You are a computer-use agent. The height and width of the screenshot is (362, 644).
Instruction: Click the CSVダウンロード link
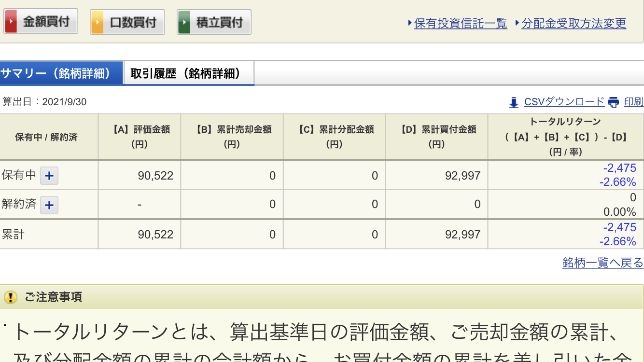(x=564, y=102)
